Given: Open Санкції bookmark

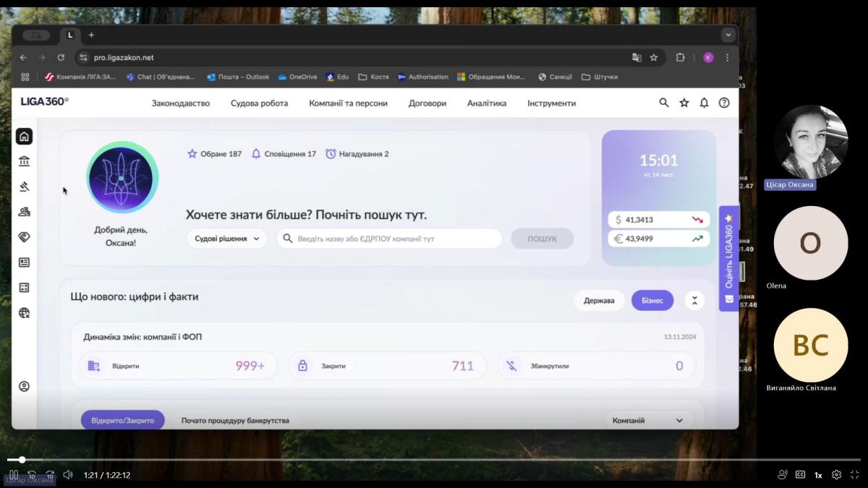Looking at the screenshot, I should 556,77.
